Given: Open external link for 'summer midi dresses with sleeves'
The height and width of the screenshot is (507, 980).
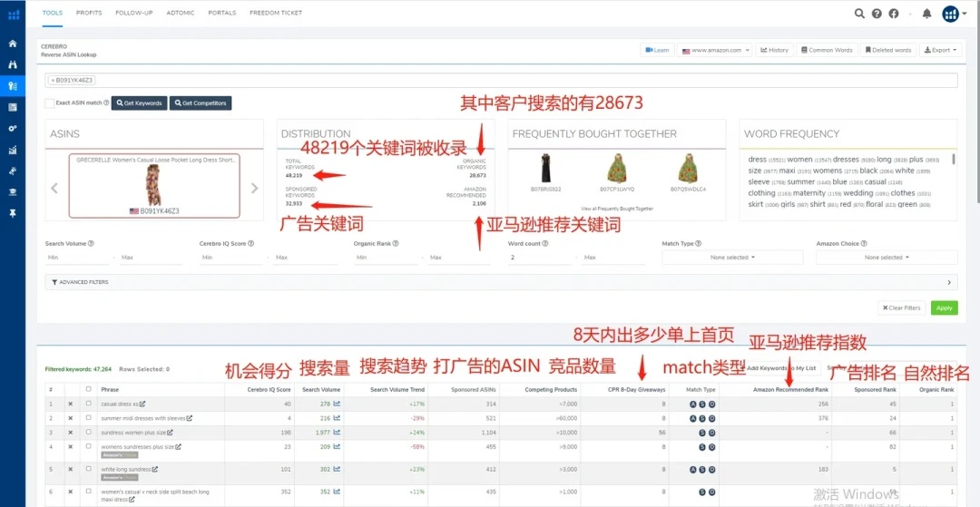Looking at the screenshot, I should (189, 418).
